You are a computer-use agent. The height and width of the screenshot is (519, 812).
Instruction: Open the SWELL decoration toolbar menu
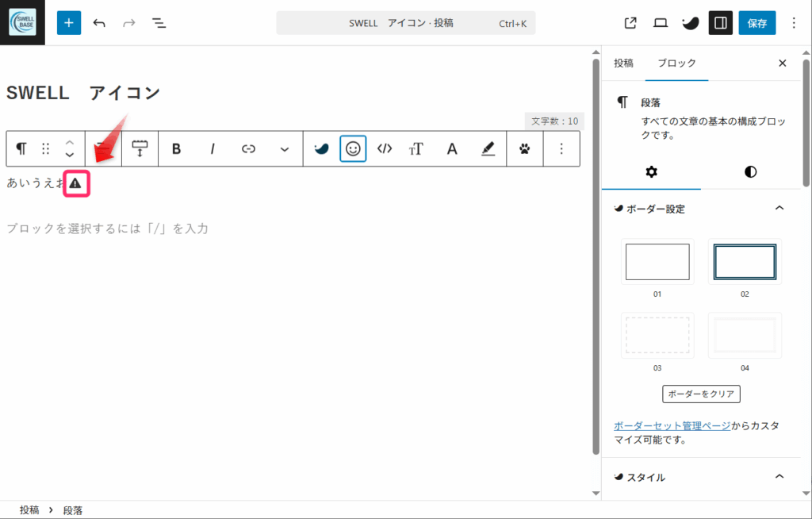(322, 149)
